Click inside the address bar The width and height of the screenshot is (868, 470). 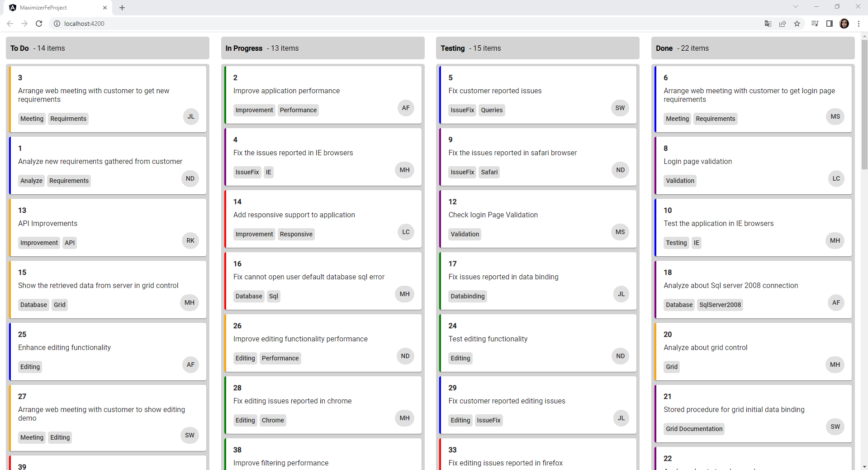coord(181,24)
